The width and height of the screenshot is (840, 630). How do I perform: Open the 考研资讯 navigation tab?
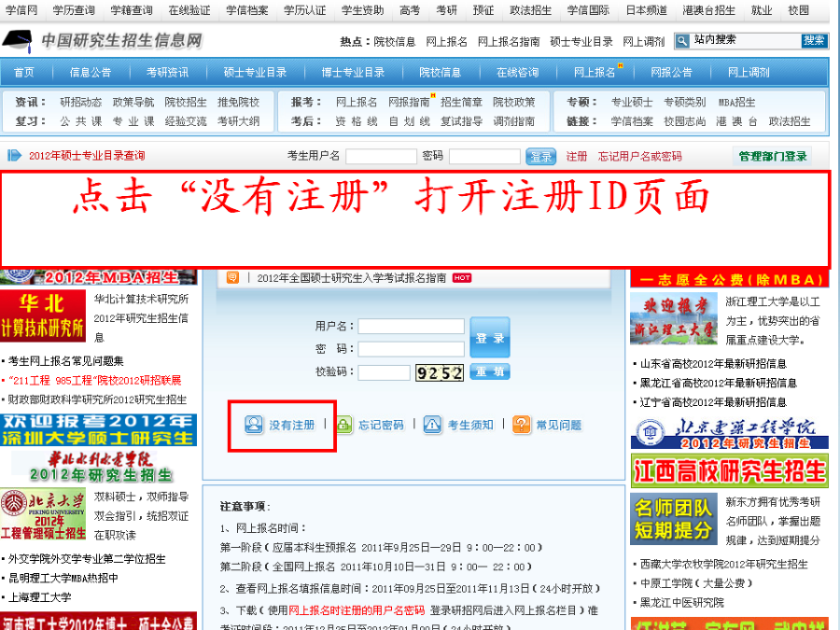point(167,72)
